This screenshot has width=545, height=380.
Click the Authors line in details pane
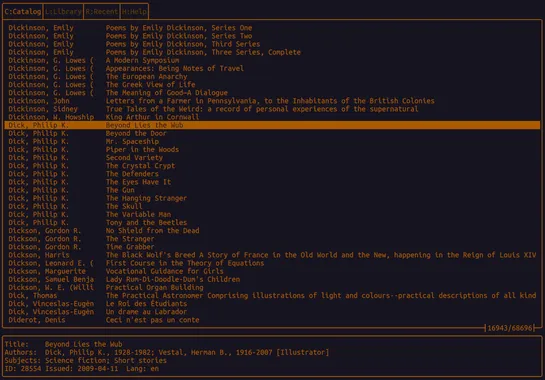coord(166,353)
